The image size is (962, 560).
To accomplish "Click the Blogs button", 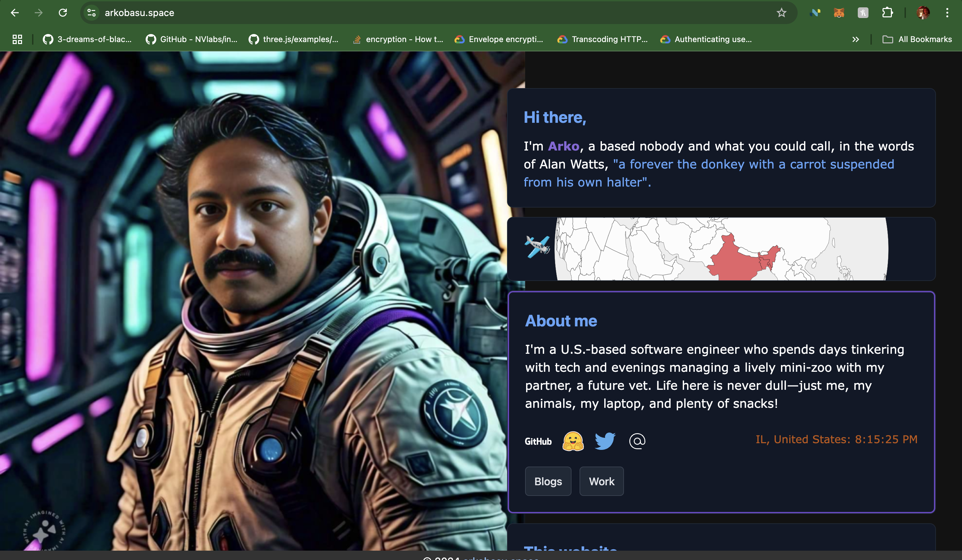I will [x=548, y=481].
